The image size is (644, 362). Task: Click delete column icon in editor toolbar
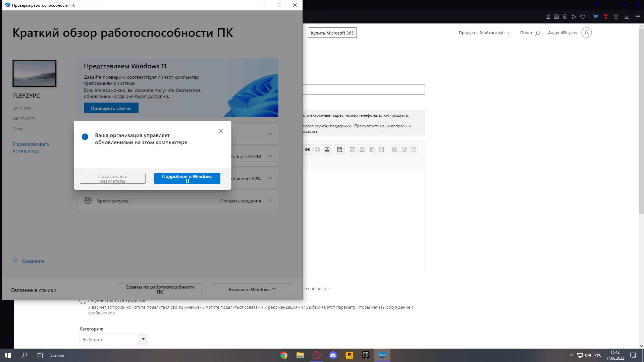tap(404, 149)
